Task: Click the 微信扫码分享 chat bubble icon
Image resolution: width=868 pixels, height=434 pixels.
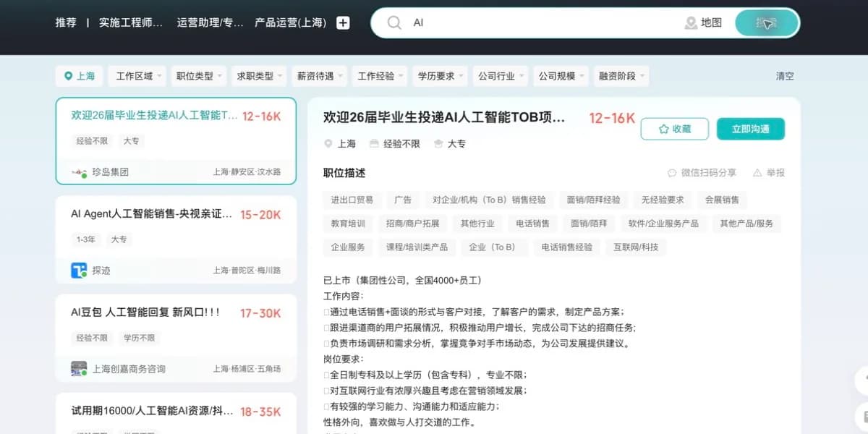Action: pos(672,173)
